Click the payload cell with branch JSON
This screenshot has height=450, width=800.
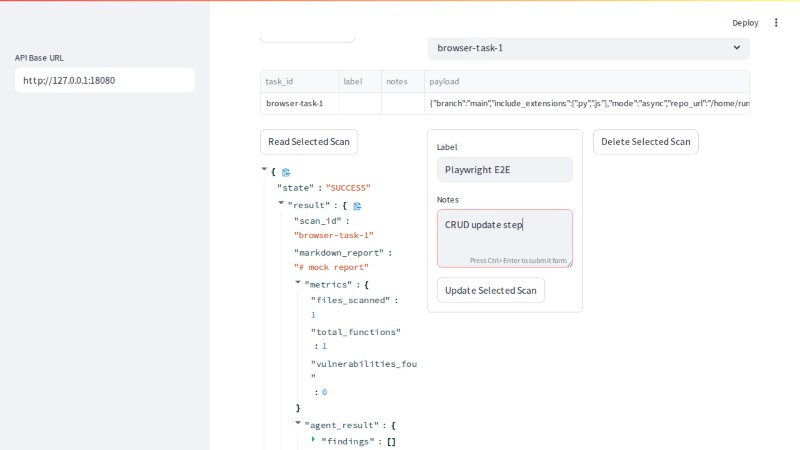(587, 104)
